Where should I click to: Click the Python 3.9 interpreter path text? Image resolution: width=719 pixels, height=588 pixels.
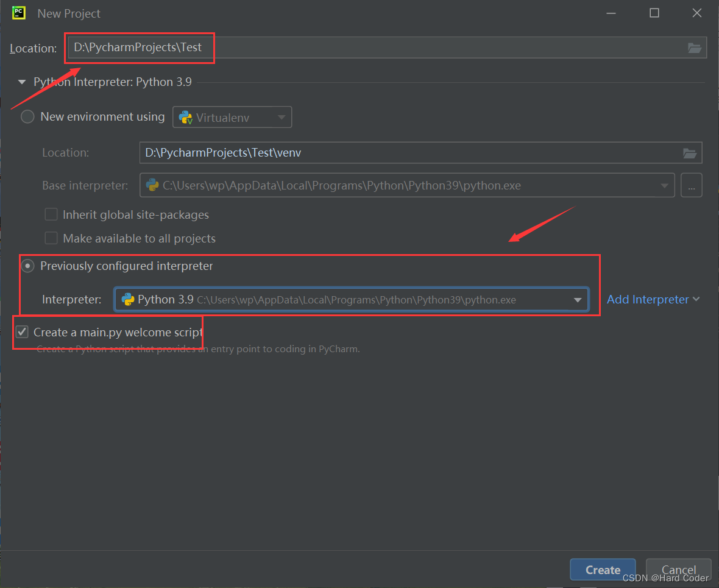coord(356,300)
